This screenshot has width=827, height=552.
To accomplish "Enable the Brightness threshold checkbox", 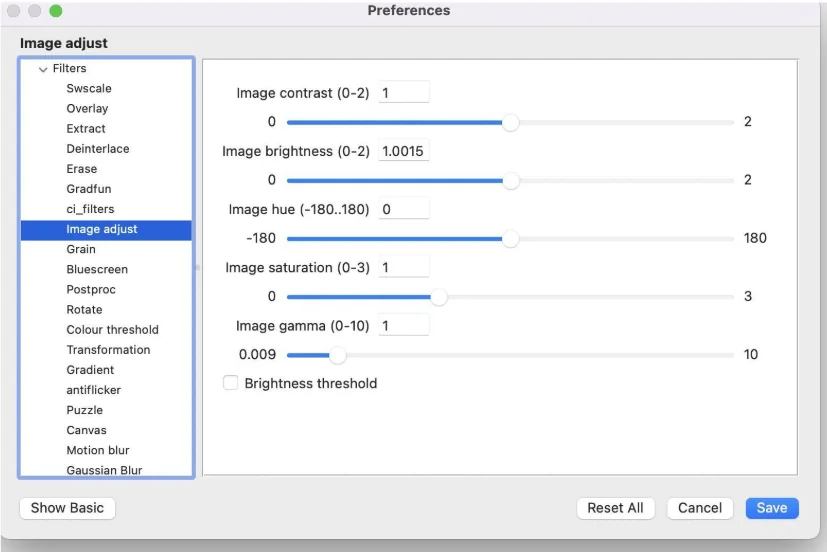I will coord(231,383).
